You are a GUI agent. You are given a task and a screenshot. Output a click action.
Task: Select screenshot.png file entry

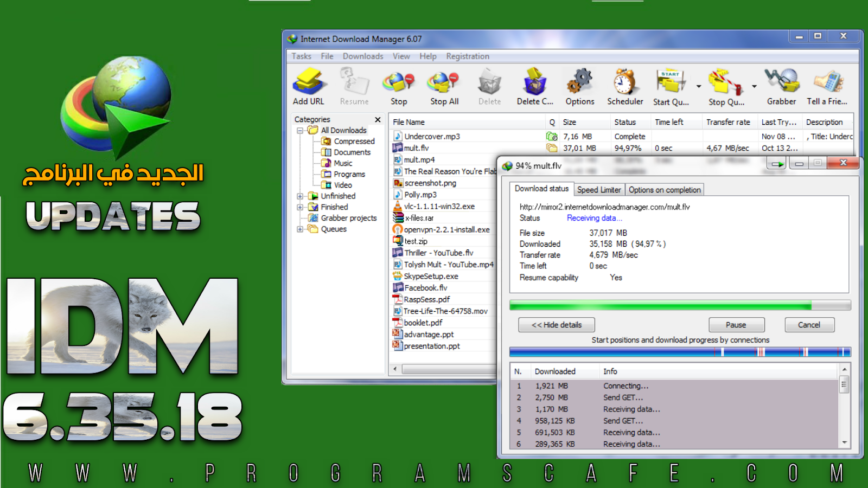425,183
